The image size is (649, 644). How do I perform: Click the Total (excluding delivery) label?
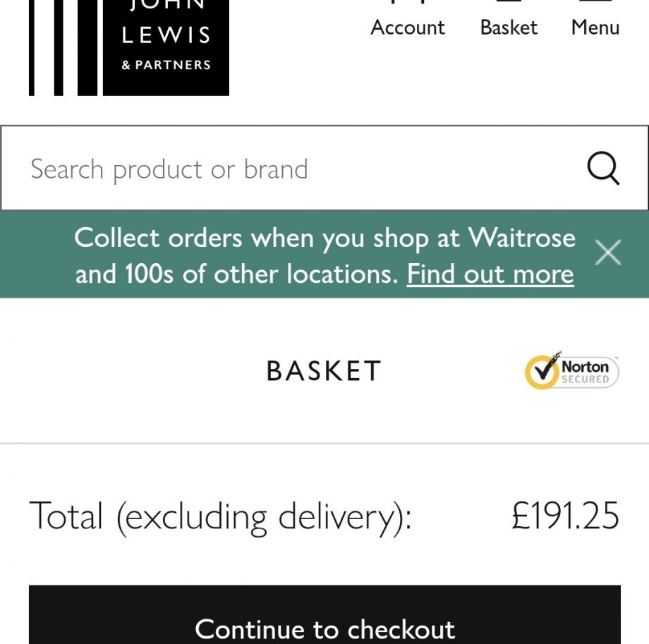220,516
